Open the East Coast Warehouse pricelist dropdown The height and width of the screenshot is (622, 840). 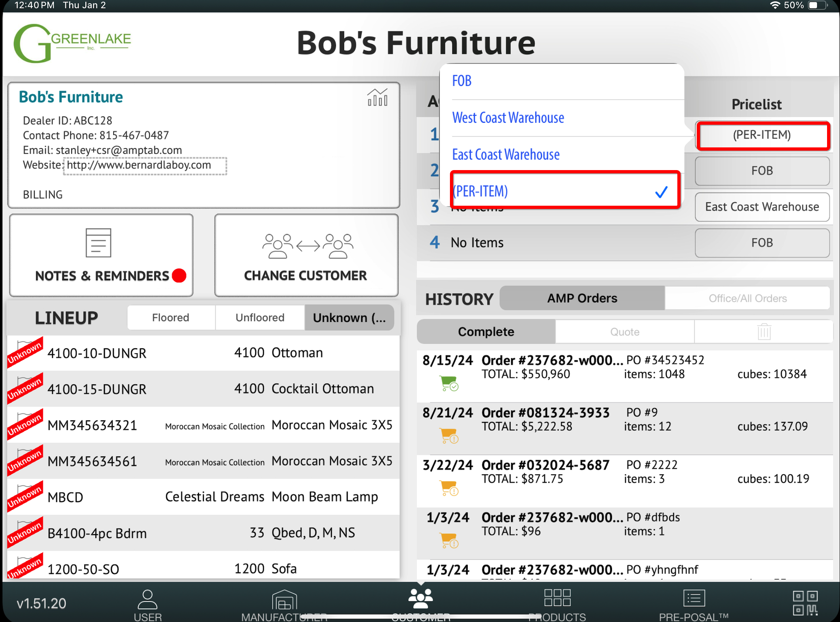(762, 207)
